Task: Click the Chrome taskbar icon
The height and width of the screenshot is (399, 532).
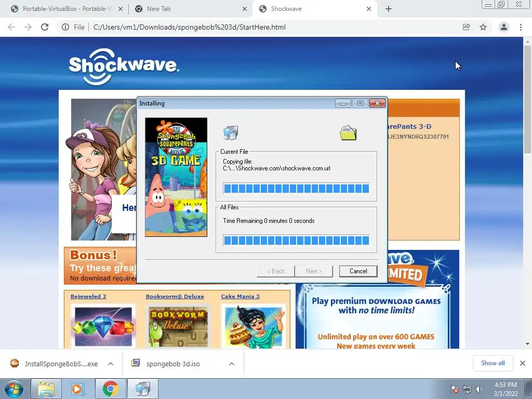Action: click(110, 389)
